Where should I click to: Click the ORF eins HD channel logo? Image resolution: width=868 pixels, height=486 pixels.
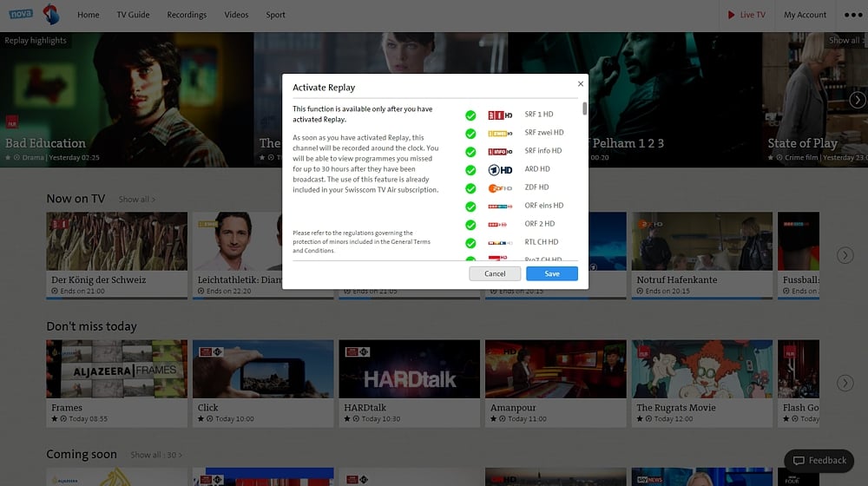click(x=500, y=206)
